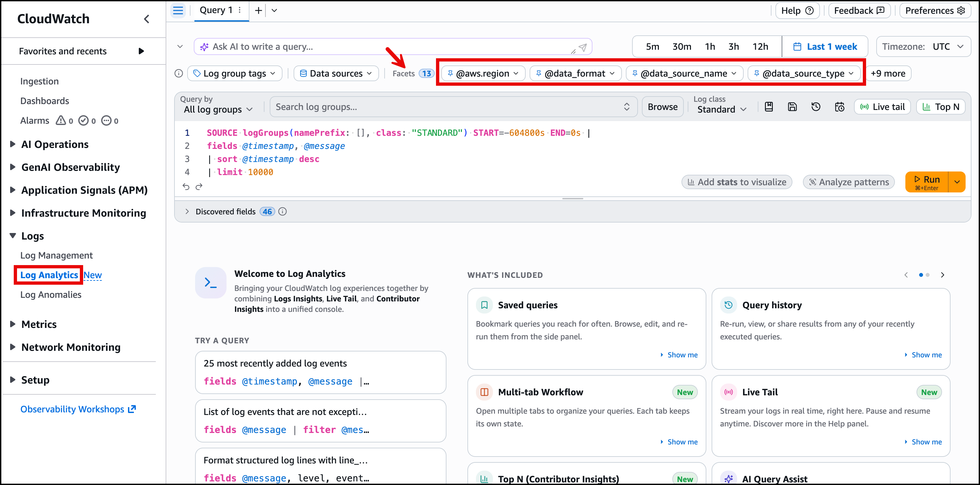Open Observability Workshops external link
Viewport: 980px width, 485px height.
pyautogui.click(x=78, y=409)
